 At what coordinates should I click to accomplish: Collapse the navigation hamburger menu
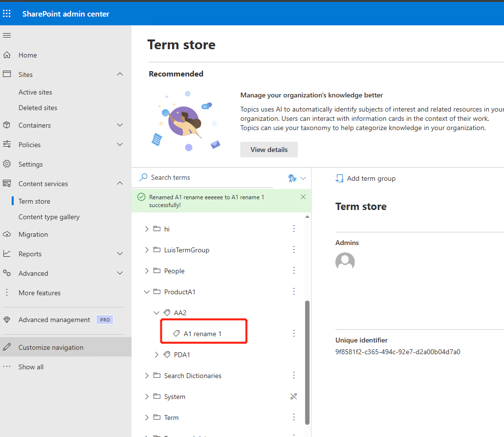coord(7,36)
